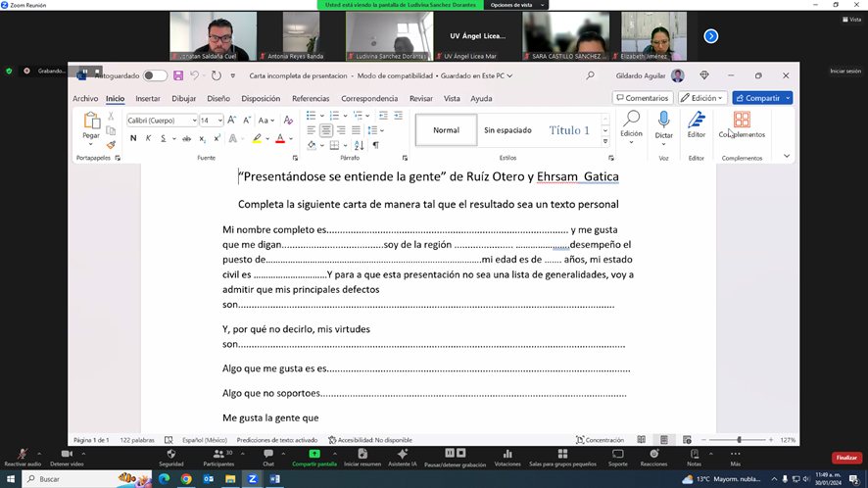Adjust the zoom slider in Word's status bar
The width and height of the screenshot is (868, 488).
(x=739, y=440)
